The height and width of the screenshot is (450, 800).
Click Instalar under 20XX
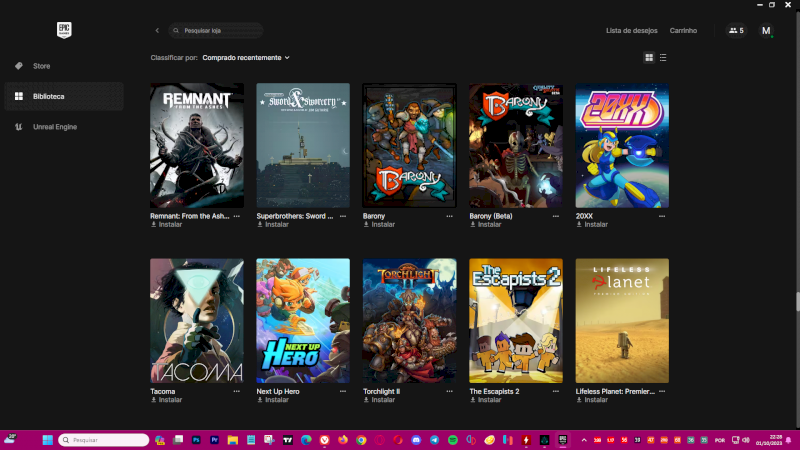click(592, 224)
